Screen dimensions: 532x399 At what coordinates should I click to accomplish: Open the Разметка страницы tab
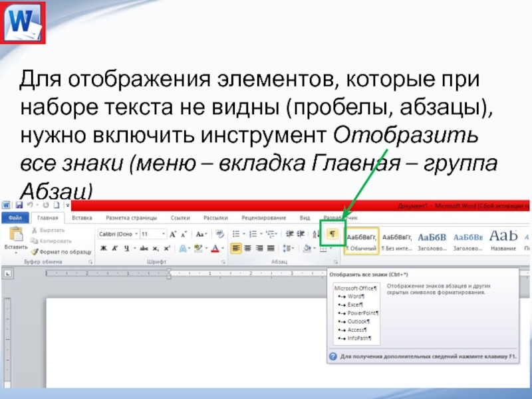[x=131, y=217]
